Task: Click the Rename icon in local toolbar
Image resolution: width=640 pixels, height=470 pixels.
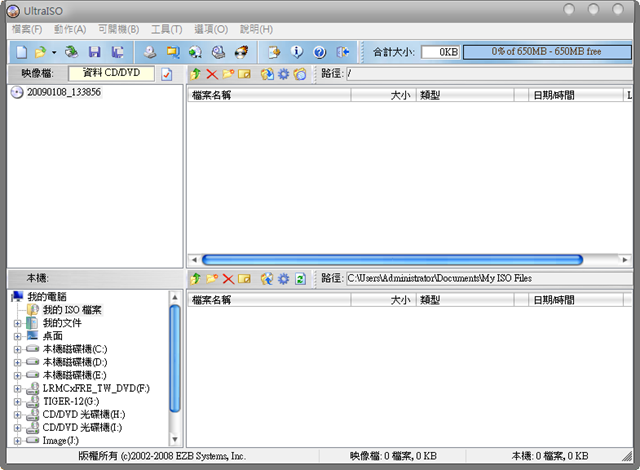Action: coord(244,279)
